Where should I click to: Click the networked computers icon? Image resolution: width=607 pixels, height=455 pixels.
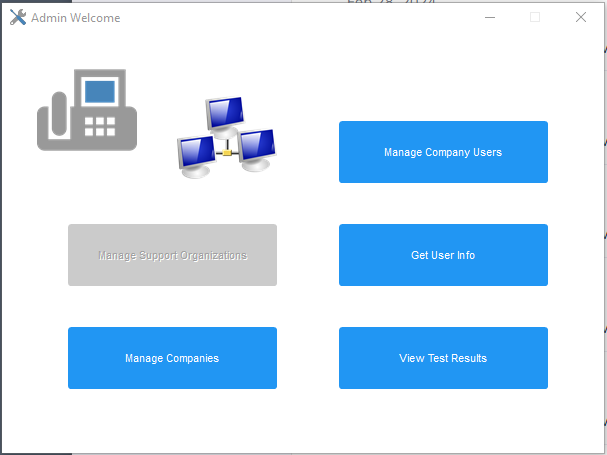click(x=225, y=137)
